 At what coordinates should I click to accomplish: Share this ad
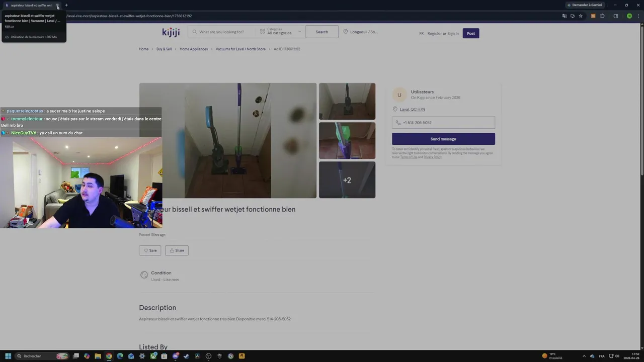[x=177, y=250]
